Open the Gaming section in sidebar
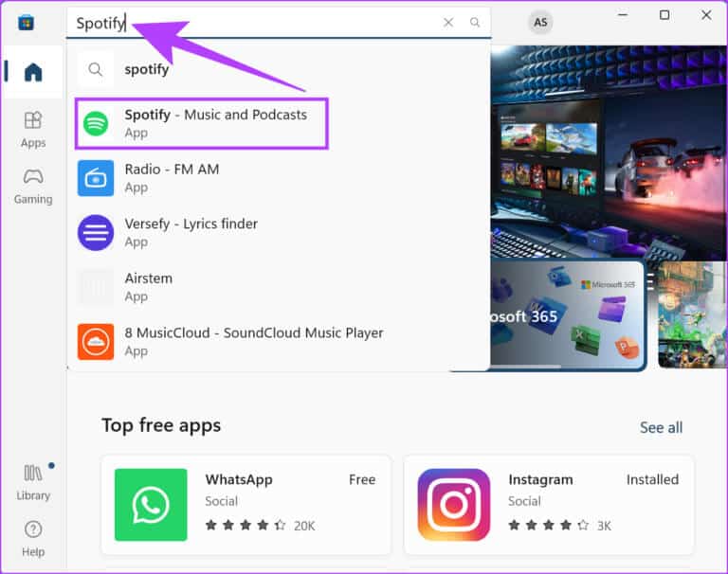Viewport: 728px width, 574px height. pos(33,186)
